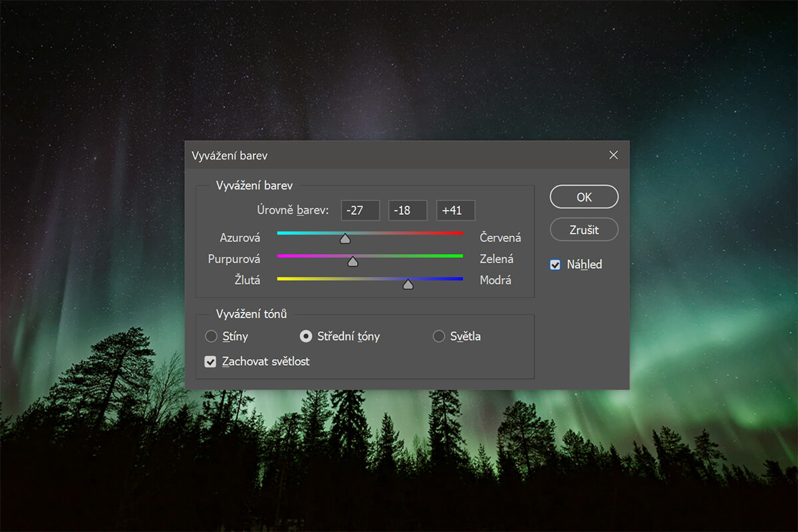Click the Vyvážení barev dialog title bar
This screenshot has height=532, width=798.
tap(399, 155)
